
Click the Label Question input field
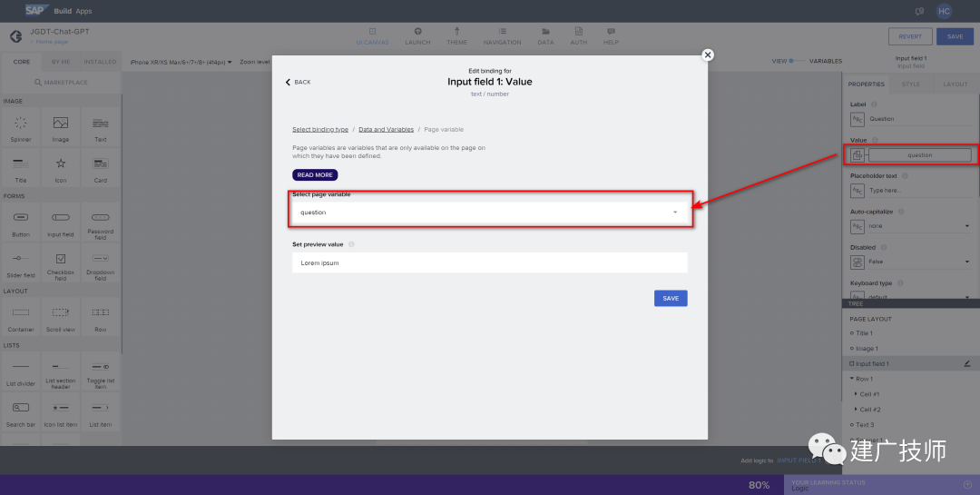pos(919,119)
